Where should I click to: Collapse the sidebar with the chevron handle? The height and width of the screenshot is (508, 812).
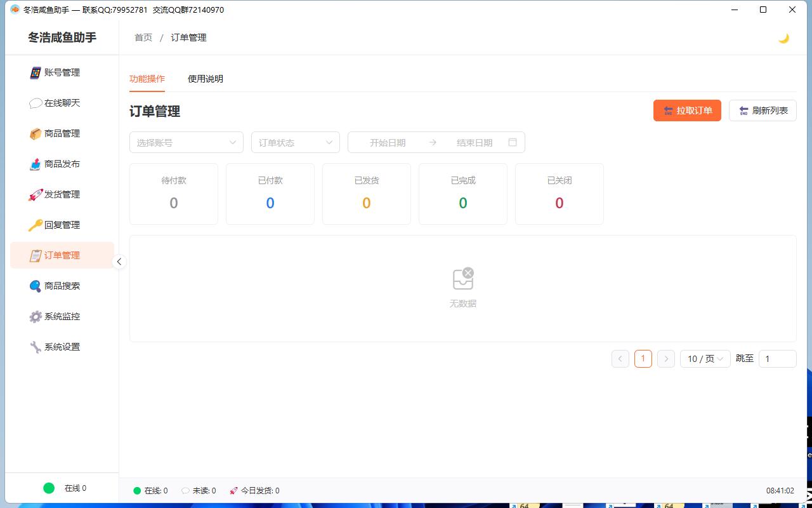coord(119,262)
